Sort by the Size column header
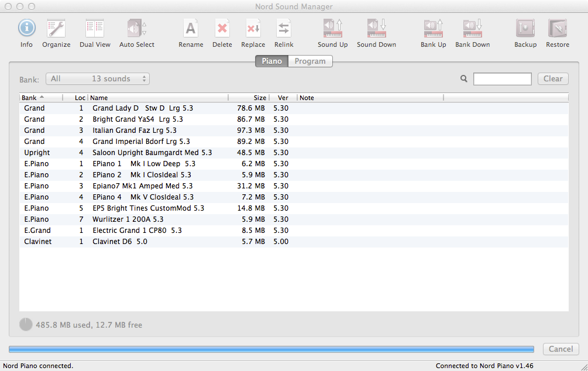Viewport: 588px width, 371px height. 249,98
